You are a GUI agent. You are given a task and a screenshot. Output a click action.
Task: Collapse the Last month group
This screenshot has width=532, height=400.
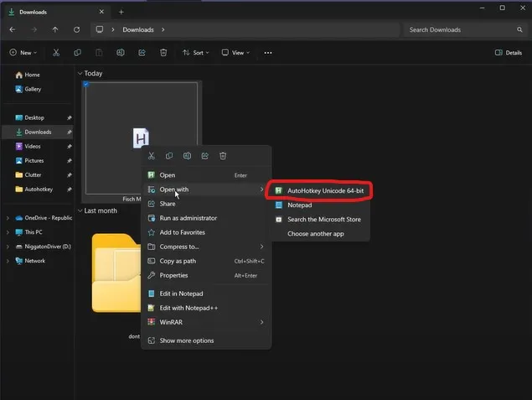coord(80,210)
